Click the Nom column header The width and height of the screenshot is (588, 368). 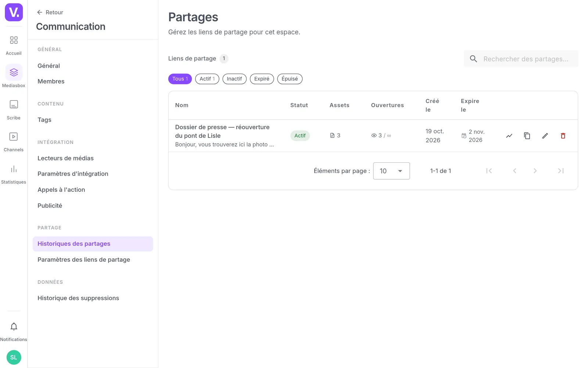(182, 105)
